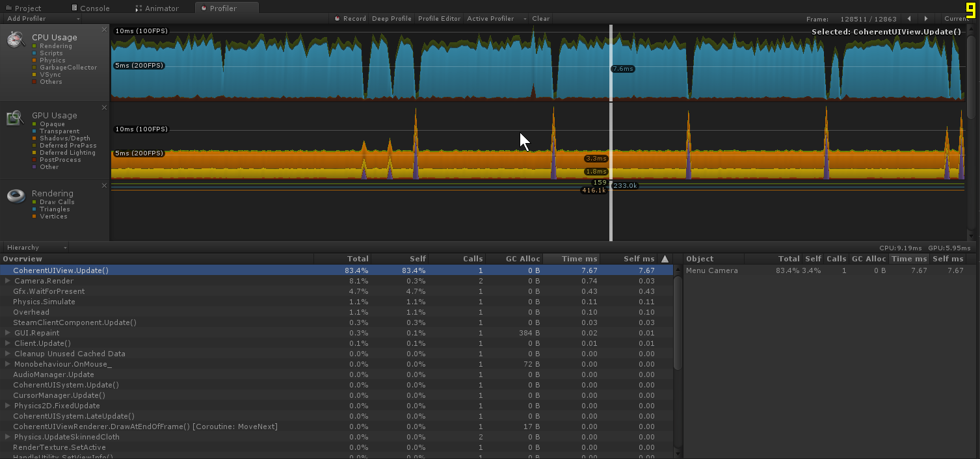Image resolution: width=980 pixels, height=459 pixels.
Task: Step to the next frame arrow
Action: 926,19
